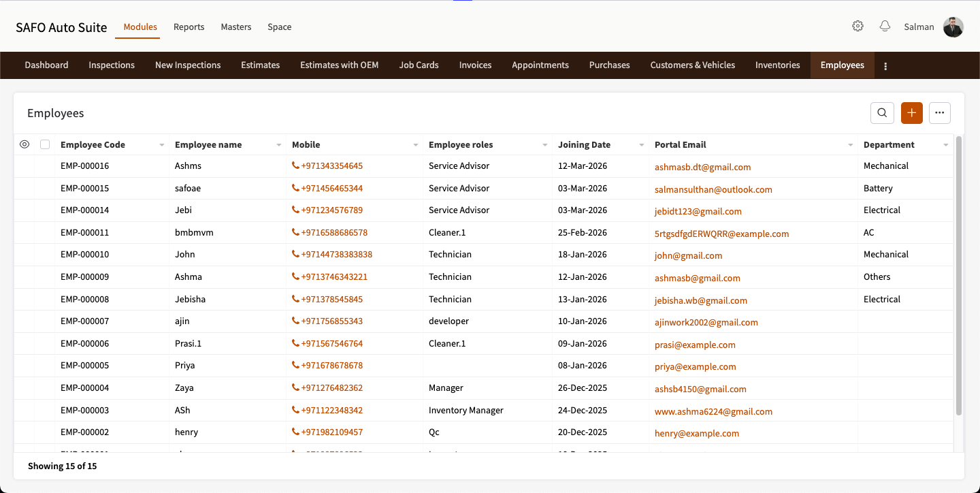Open the Employee roles column dropdown
This screenshot has height=493, width=980.
point(544,145)
